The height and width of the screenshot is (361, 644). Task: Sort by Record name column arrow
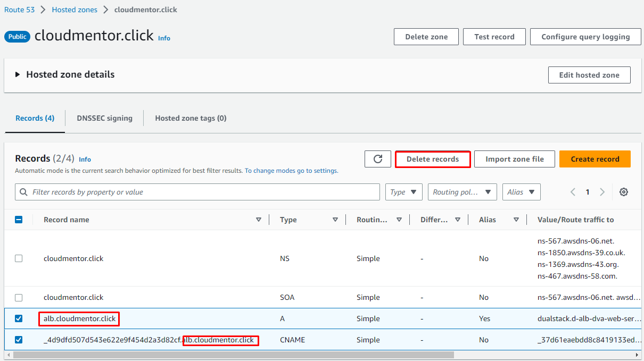pyautogui.click(x=259, y=220)
